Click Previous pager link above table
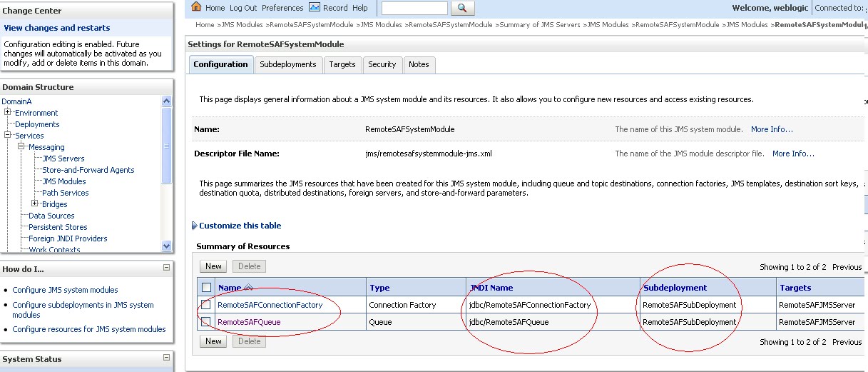This screenshot has height=372, width=868. click(847, 267)
